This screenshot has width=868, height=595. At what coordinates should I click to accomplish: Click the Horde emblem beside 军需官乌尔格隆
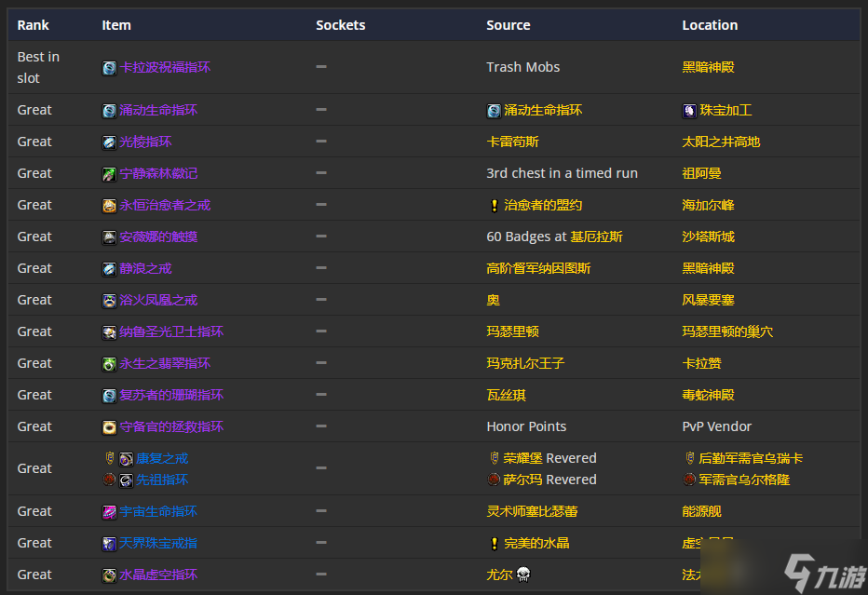point(688,480)
